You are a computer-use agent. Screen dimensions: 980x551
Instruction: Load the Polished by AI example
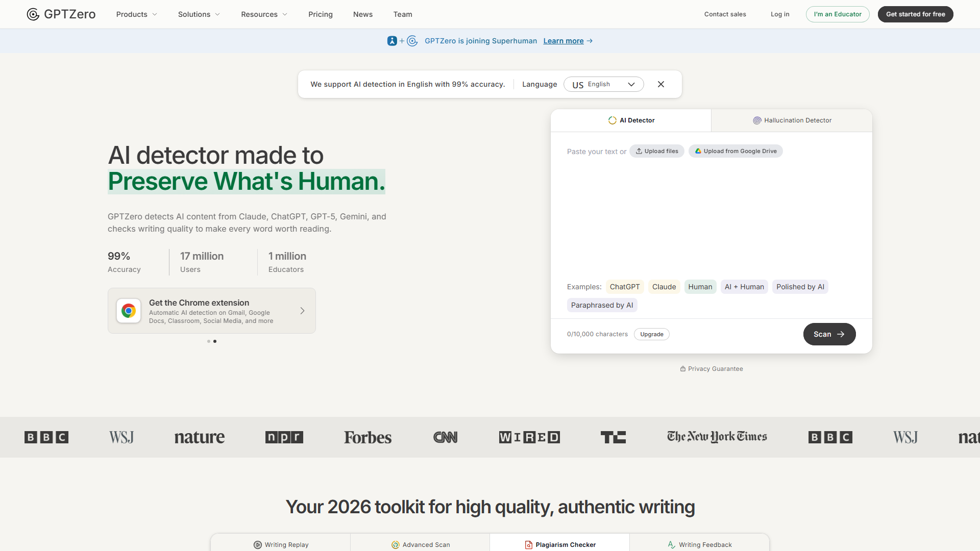point(800,287)
